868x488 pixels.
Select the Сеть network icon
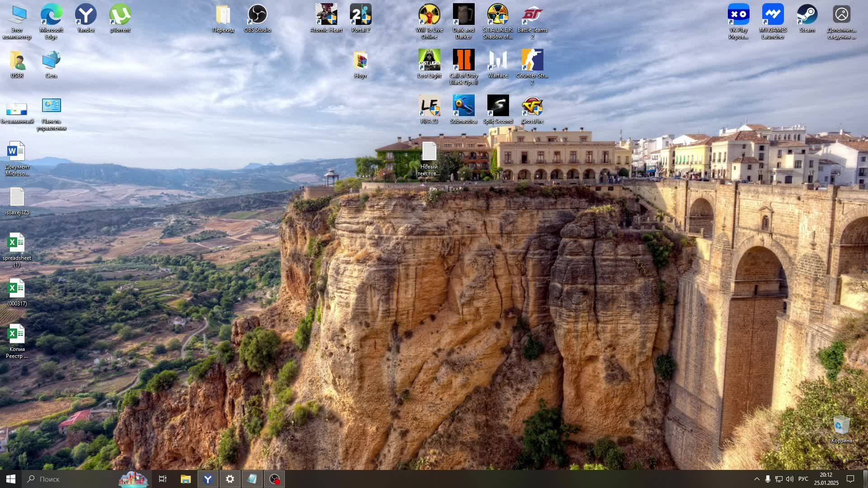51,64
